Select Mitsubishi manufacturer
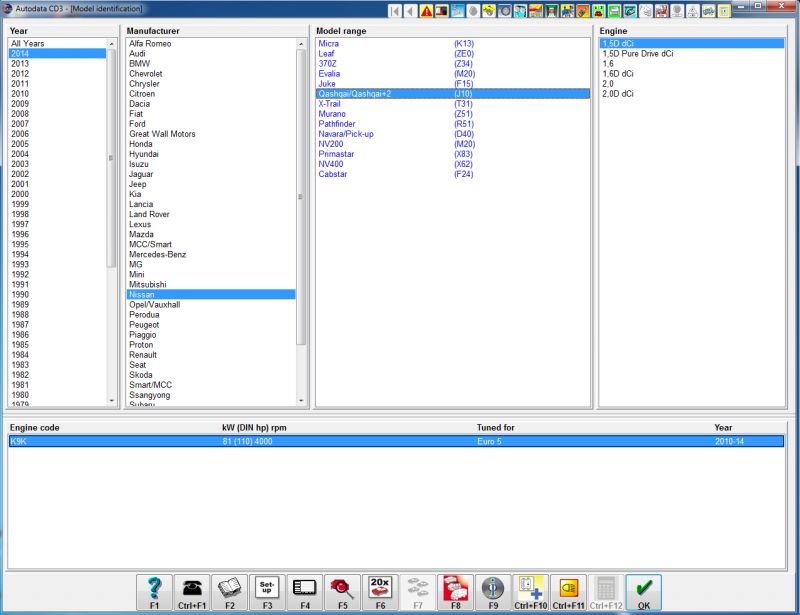The image size is (800, 615). click(x=211, y=284)
